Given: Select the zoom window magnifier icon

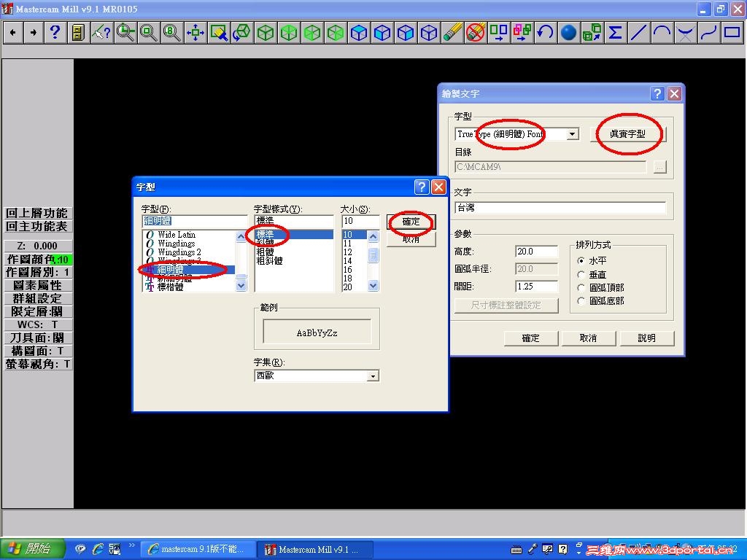Looking at the screenshot, I should [149, 33].
